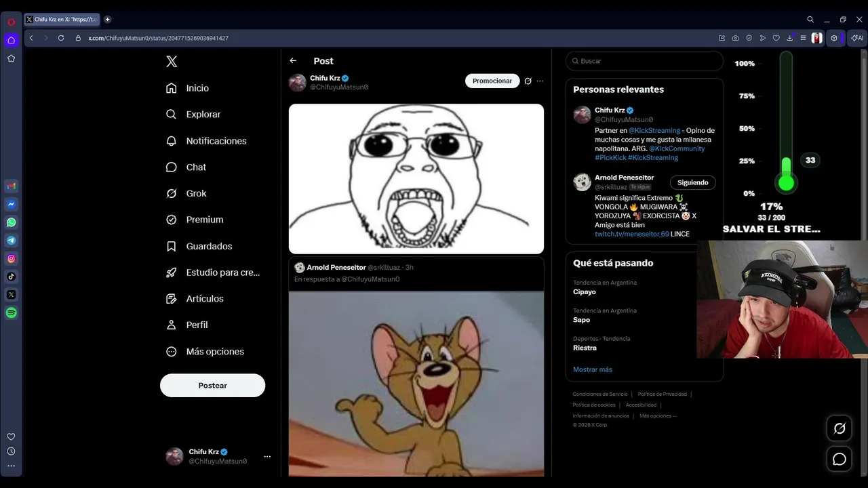
Task: Open twitch.tv/meneseitor_69 link
Action: tap(632, 234)
